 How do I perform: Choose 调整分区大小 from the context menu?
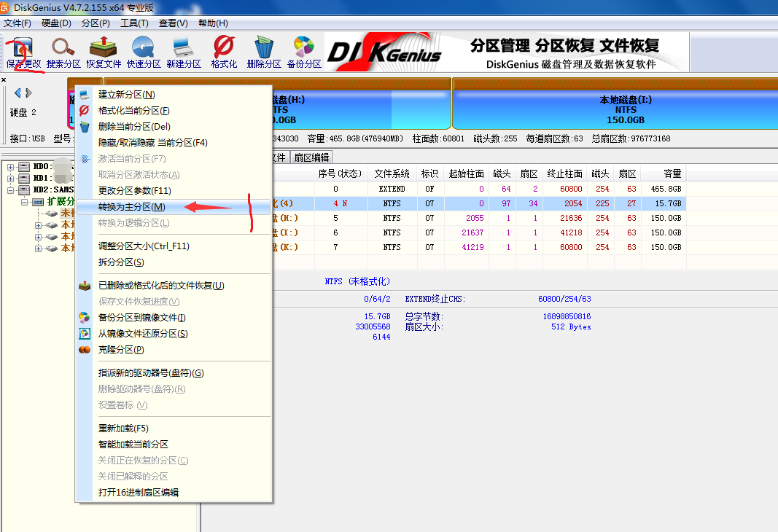coord(144,246)
